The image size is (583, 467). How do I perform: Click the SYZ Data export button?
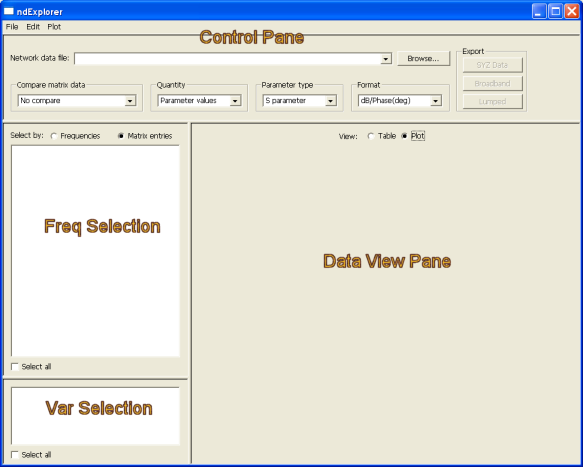tap(493, 65)
